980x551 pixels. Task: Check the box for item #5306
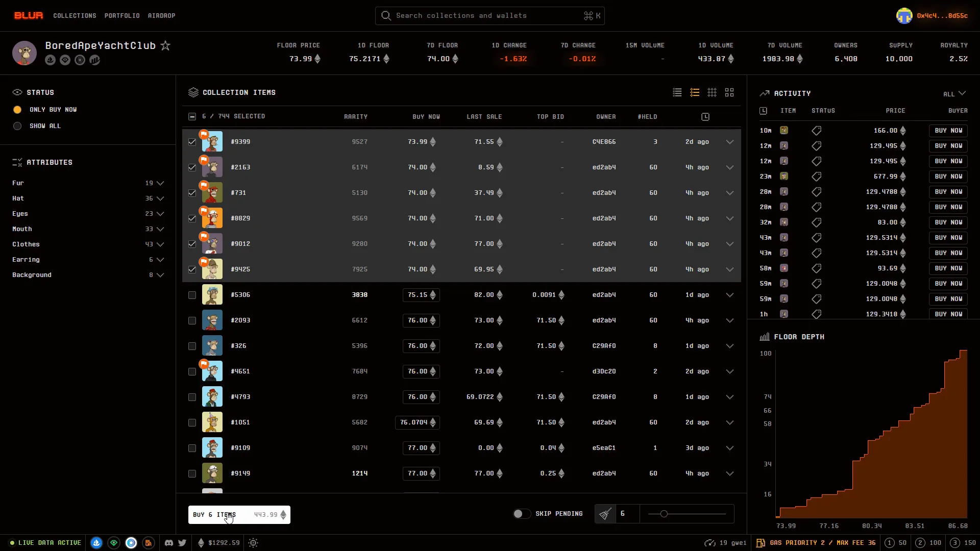[192, 295]
